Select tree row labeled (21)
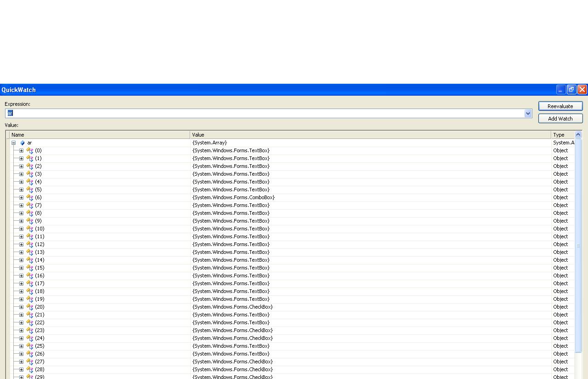 point(40,315)
